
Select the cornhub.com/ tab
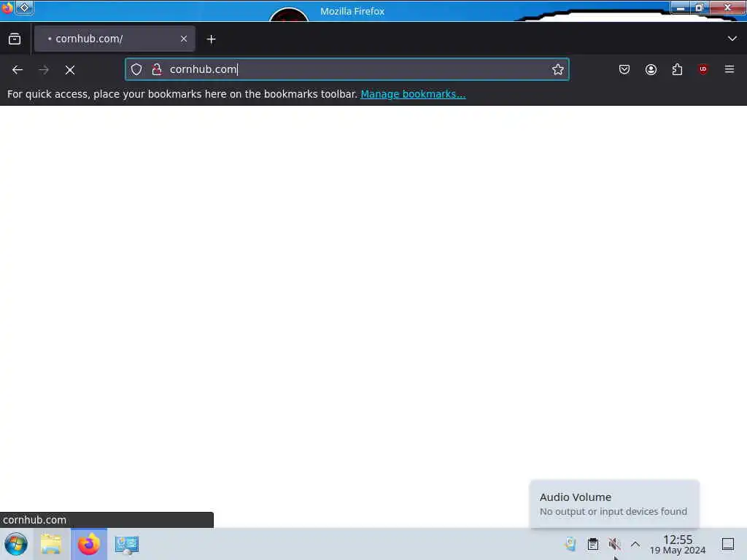pyautogui.click(x=115, y=39)
